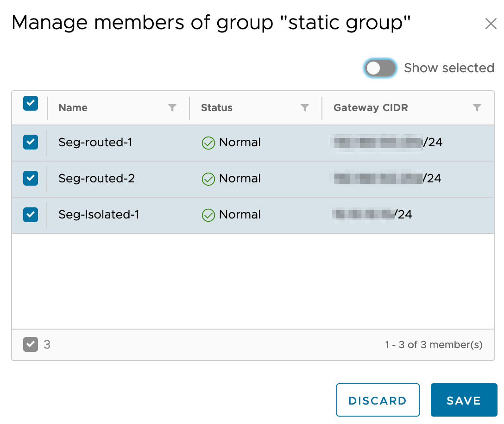Click Seg-routed-2 green check status icon
Viewport: 504px width, 424px height.
pyautogui.click(x=208, y=179)
